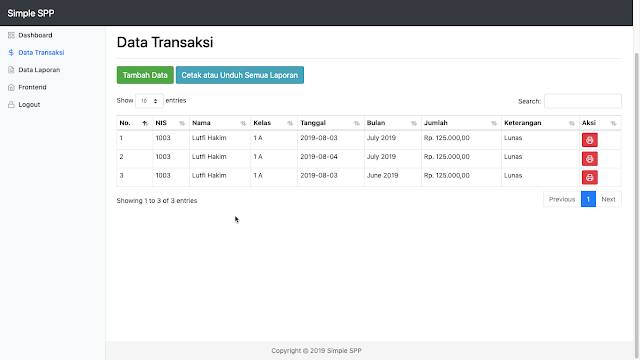Image resolution: width=640 pixels, height=360 pixels.
Task: Sort by Tanggal column arrows
Action: tap(356, 123)
